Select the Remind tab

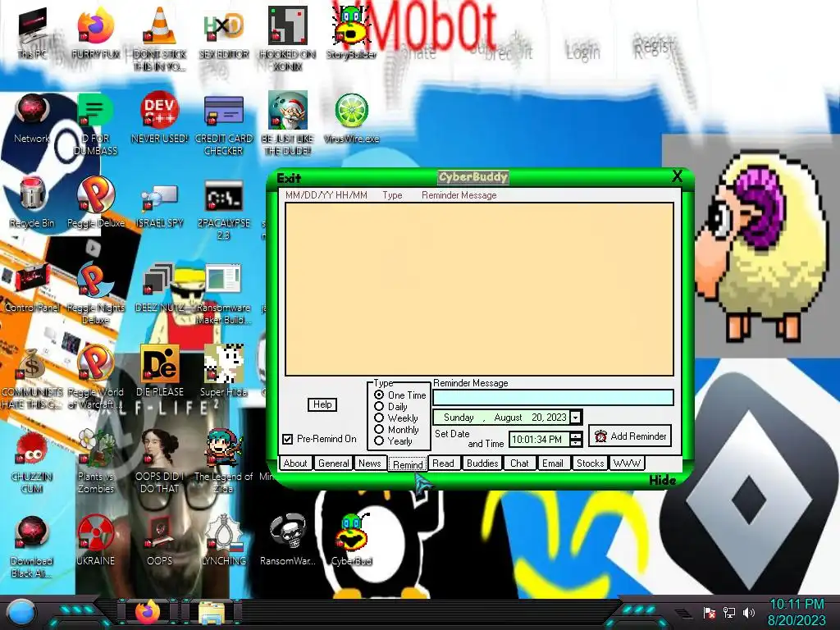[408, 464]
